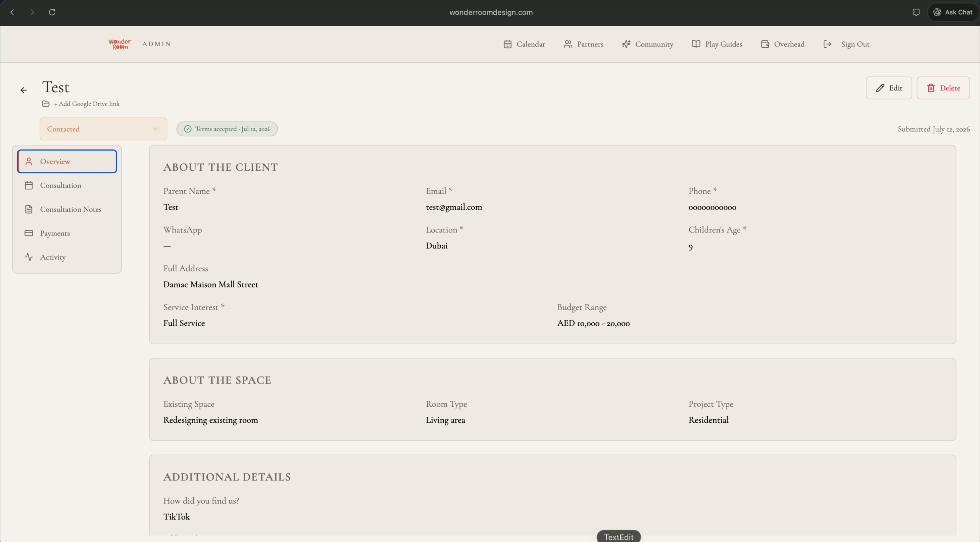
Task: Open the Consultation Notes tab
Action: [67, 209]
